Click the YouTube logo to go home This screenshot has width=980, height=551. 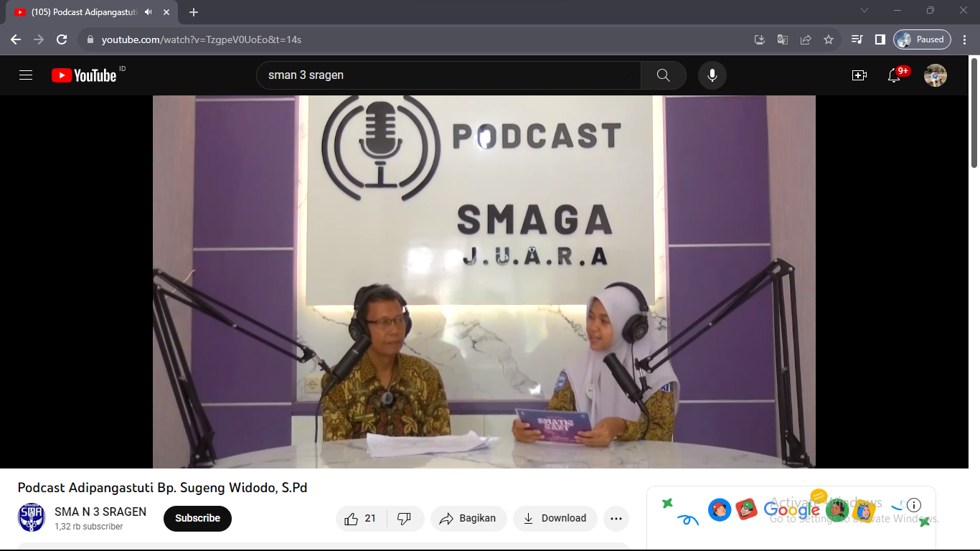(84, 75)
